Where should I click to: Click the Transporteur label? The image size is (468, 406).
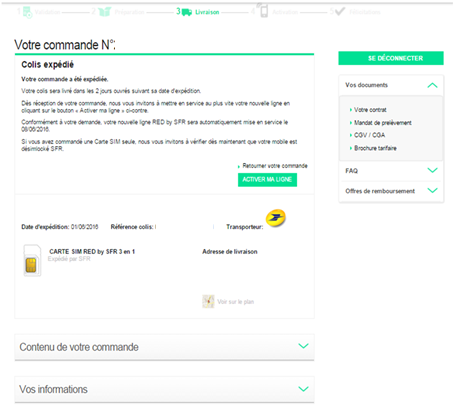(245, 227)
